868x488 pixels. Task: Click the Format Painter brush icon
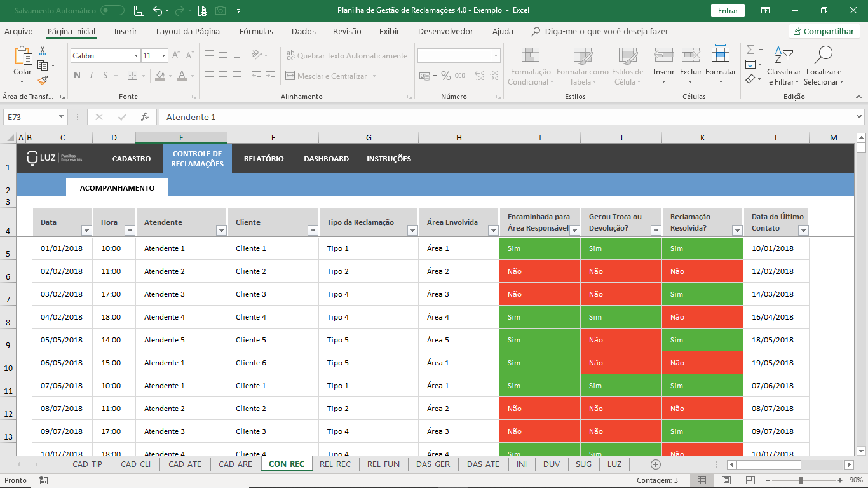point(43,81)
